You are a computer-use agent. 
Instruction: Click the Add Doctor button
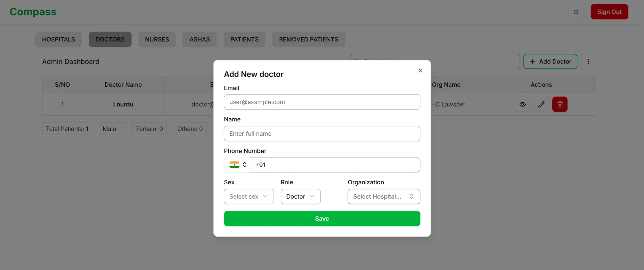tap(550, 62)
